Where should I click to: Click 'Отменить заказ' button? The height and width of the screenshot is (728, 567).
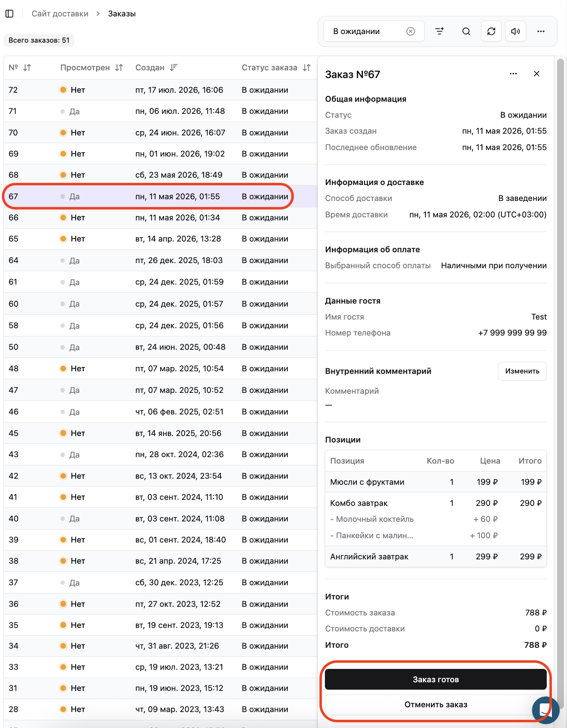435,704
